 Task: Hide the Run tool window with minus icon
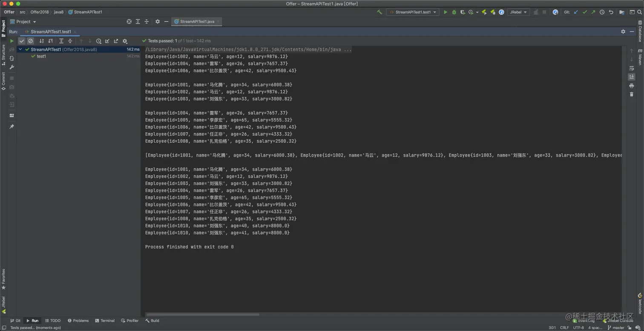(632, 32)
